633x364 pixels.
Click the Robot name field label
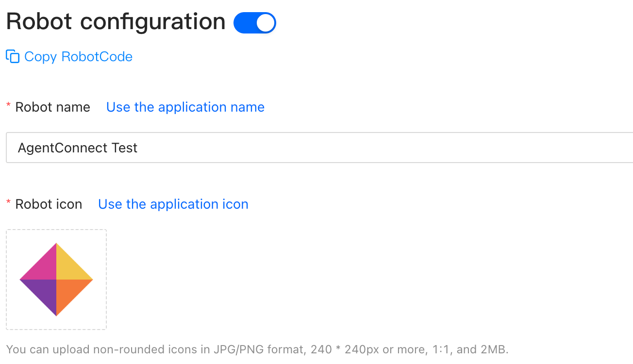(x=52, y=107)
